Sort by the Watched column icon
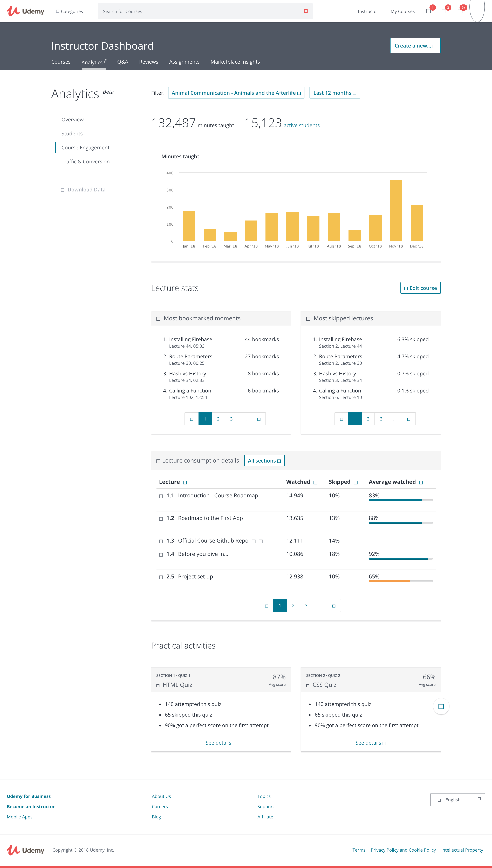This screenshot has height=868, width=492. tap(315, 482)
